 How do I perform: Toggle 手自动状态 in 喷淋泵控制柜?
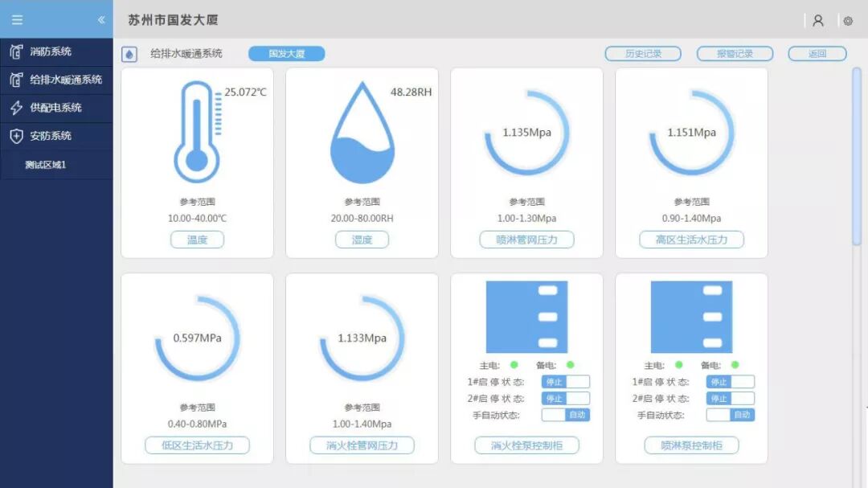click(x=730, y=415)
